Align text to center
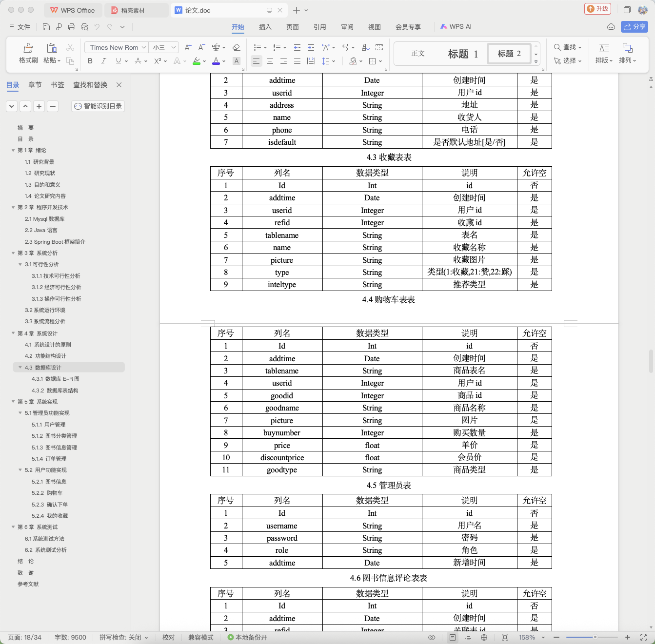 (x=270, y=61)
